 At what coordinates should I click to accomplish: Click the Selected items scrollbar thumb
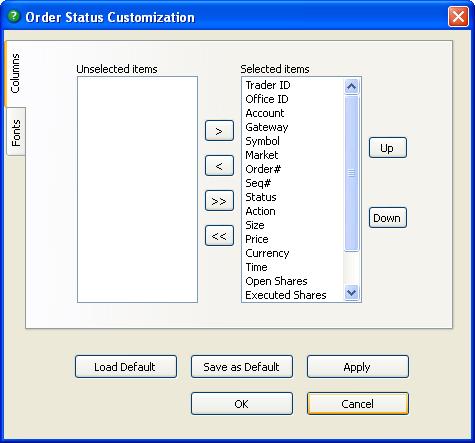pyautogui.click(x=351, y=173)
